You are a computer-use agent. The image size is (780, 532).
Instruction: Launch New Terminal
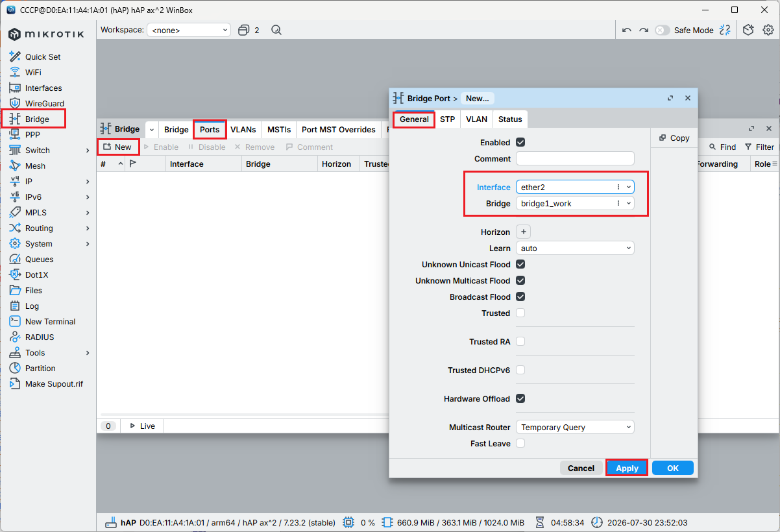click(50, 321)
